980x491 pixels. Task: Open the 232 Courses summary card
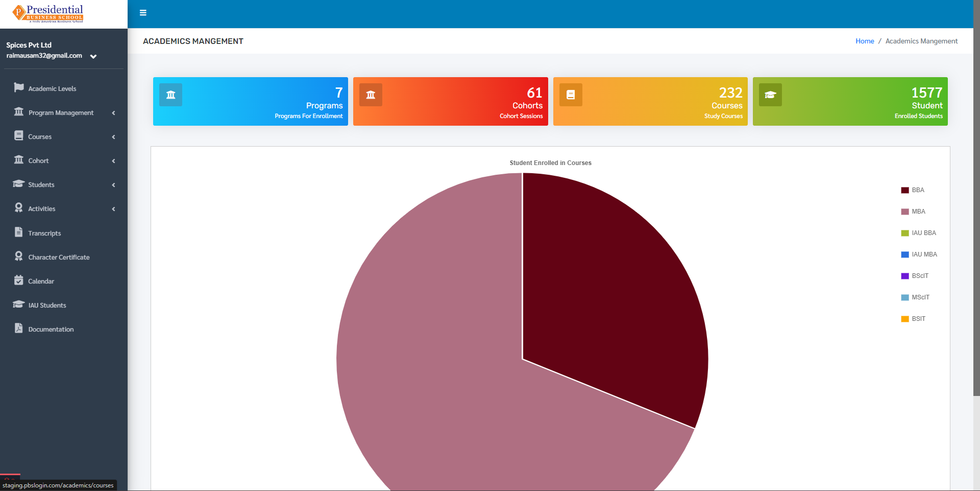[650, 101]
